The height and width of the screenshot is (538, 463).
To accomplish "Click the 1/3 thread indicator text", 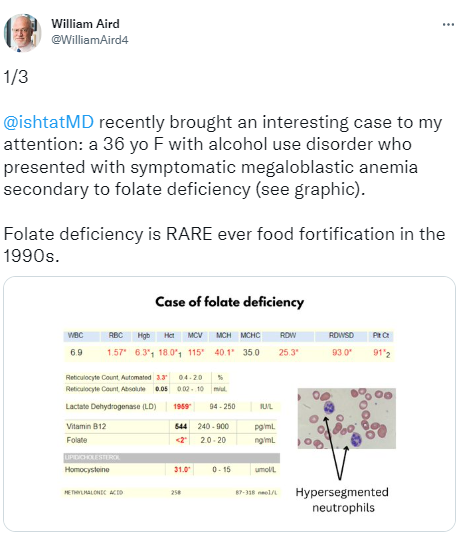I will 16,77.
